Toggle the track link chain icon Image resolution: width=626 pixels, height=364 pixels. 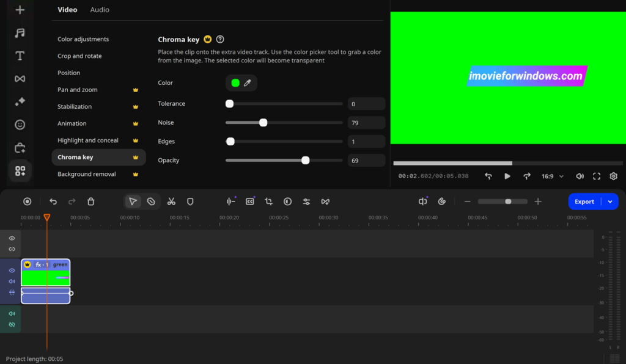(10, 249)
